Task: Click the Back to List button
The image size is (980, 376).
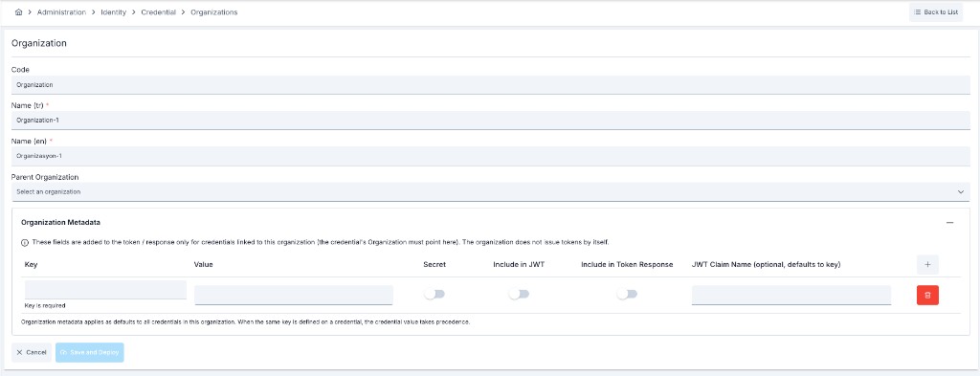Action: [x=936, y=11]
